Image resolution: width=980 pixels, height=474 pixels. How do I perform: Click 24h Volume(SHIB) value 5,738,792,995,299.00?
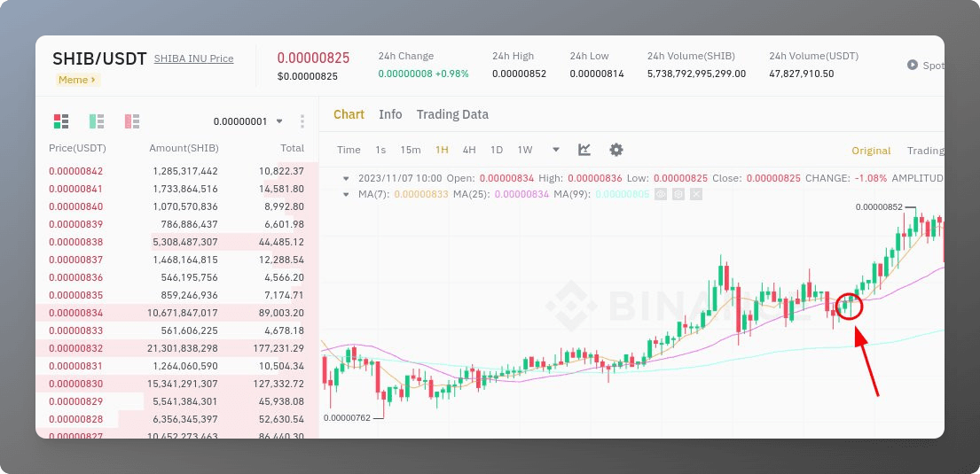(696, 74)
